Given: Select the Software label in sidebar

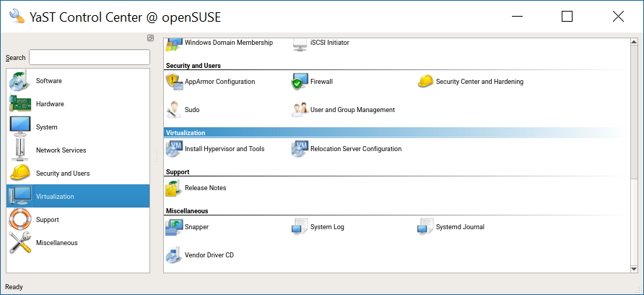Looking at the screenshot, I should (49, 81).
